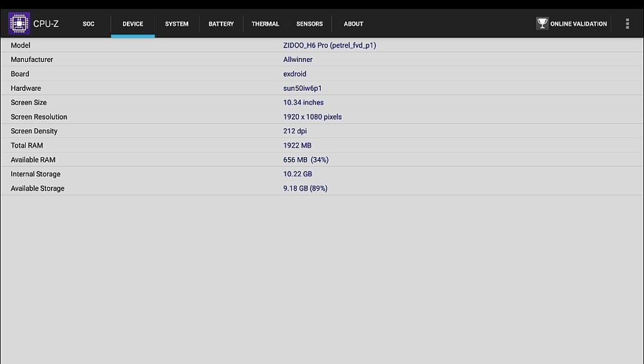Show the THERMAL tab
Viewport: 644px width, 364px height.
[x=265, y=24]
